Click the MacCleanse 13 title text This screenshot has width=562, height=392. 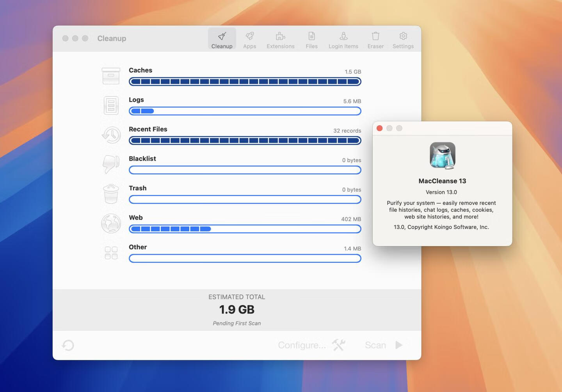pyautogui.click(x=442, y=181)
